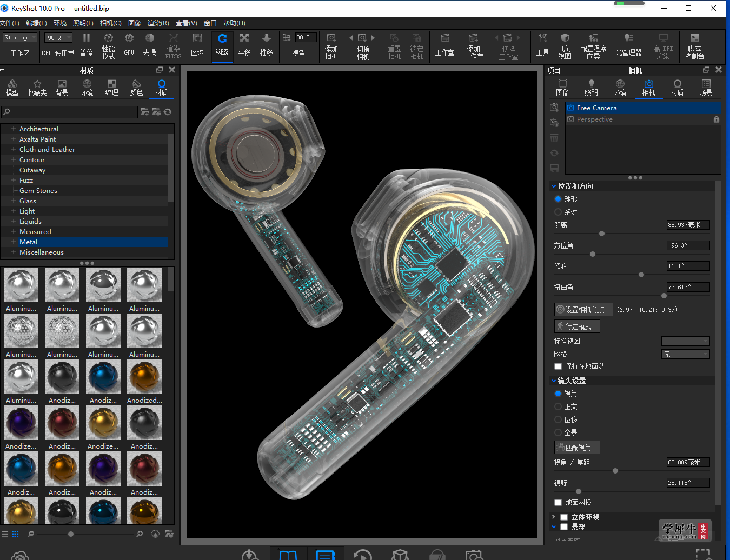Click the 方位角 azimuth slider handle
This screenshot has height=560, width=730.
(x=593, y=254)
